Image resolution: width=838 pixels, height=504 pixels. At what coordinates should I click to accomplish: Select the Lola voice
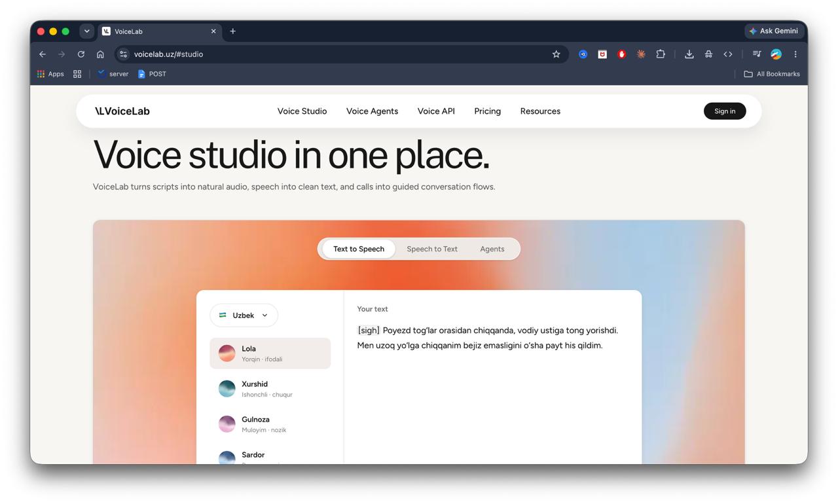tap(270, 353)
